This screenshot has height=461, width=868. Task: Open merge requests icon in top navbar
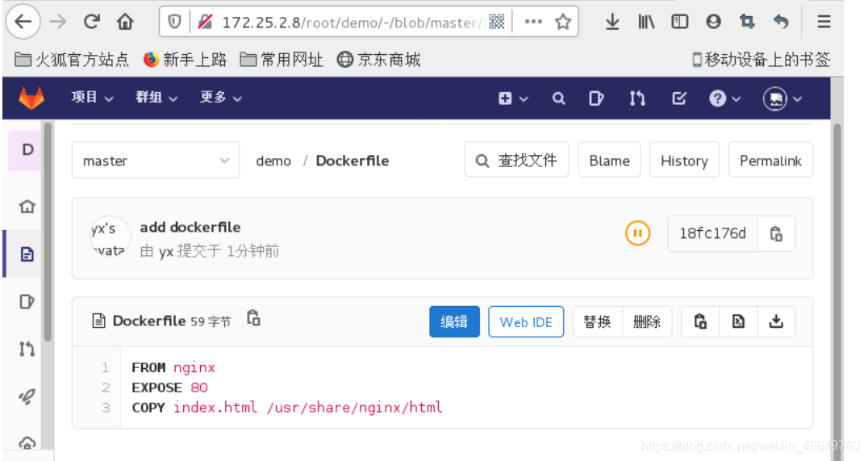(x=637, y=98)
